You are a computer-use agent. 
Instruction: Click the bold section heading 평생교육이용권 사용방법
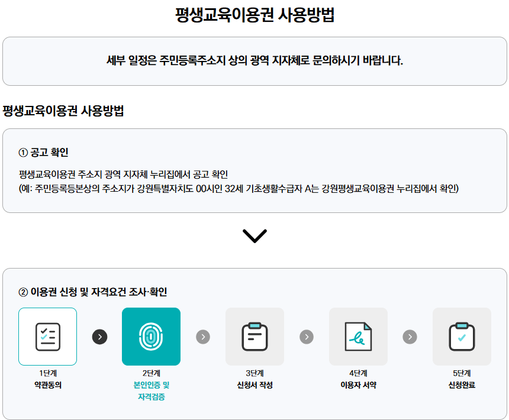click(63, 111)
